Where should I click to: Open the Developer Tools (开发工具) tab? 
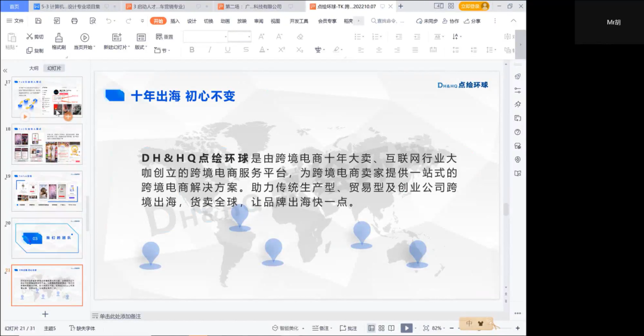tap(299, 21)
